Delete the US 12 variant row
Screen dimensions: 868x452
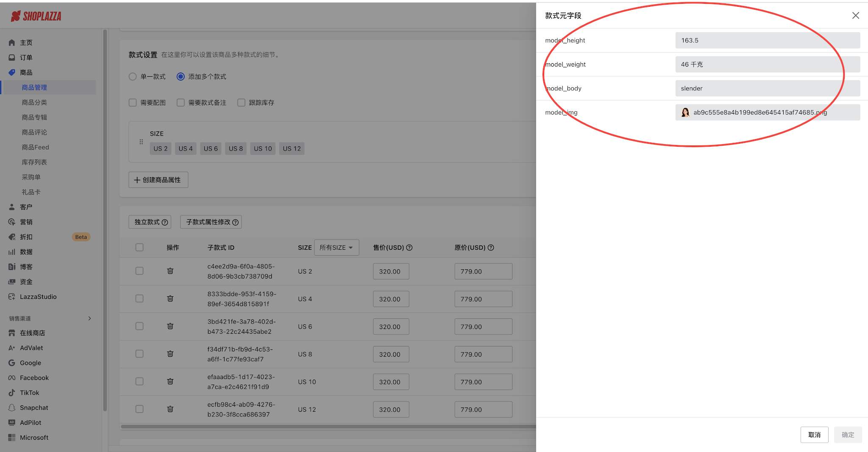[170, 409]
